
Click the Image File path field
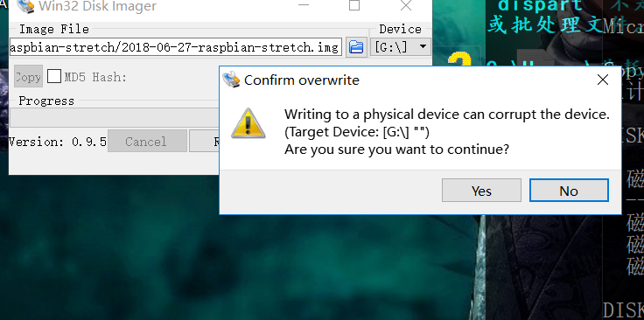pos(175,47)
